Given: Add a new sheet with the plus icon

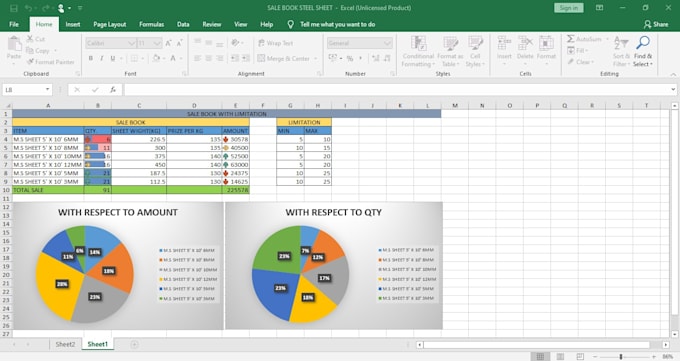Looking at the screenshot, I should tap(134, 345).
